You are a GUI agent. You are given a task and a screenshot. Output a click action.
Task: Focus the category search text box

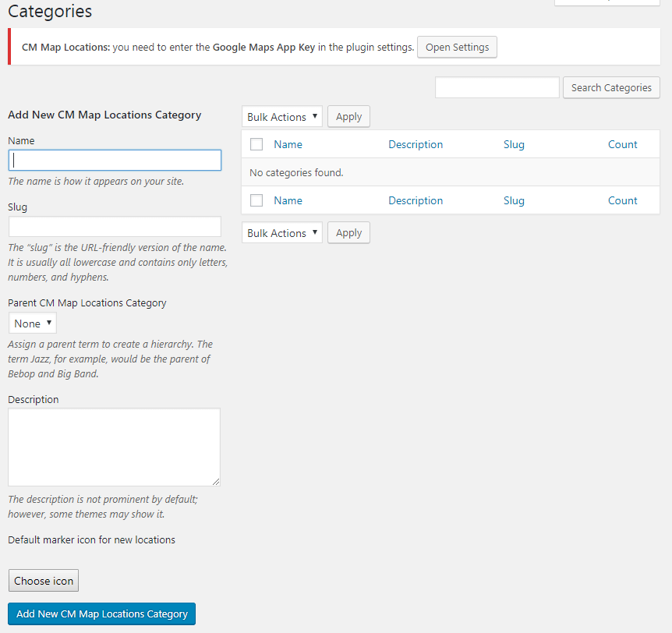pos(497,87)
